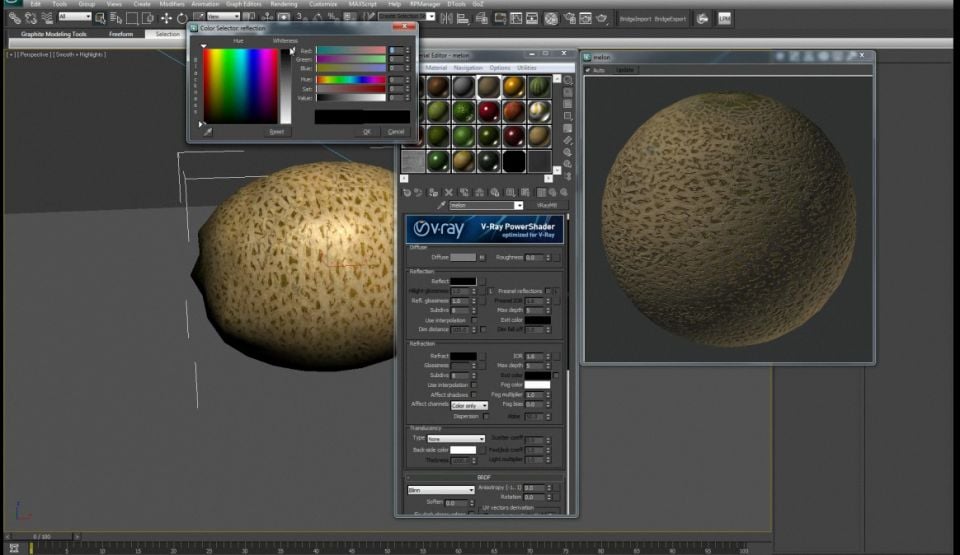Viewport: 960px width, 555px height.
Task: Increase Refl. glossiness spinner
Action: pyautogui.click(x=474, y=299)
